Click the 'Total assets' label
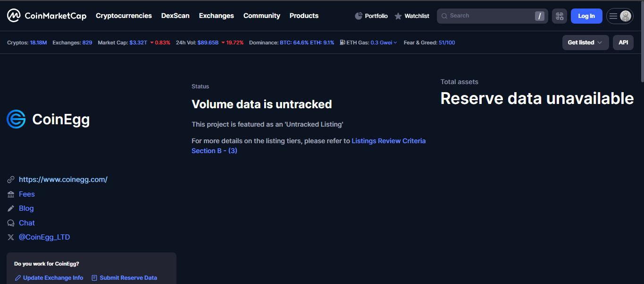Image resolution: width=644 pixels, height=284 pixels. coord(460,82)
